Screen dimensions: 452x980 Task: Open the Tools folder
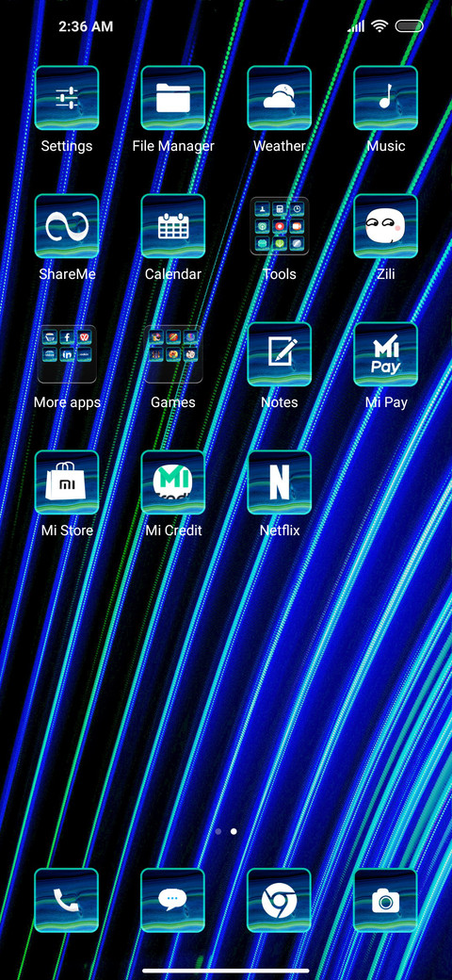(279, 226)
